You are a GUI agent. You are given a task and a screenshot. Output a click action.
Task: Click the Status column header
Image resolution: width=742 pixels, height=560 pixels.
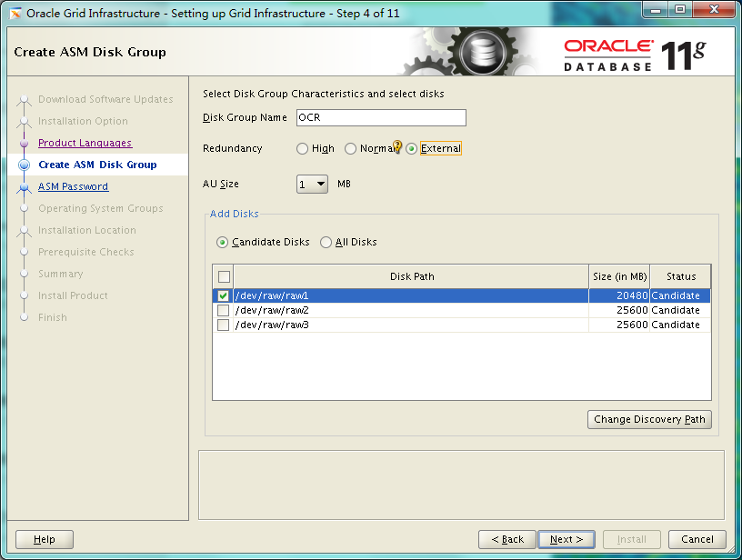[680, 276]
